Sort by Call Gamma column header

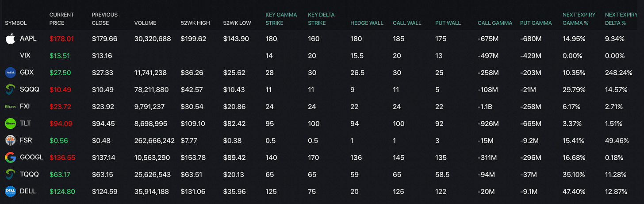coord(495,23)
